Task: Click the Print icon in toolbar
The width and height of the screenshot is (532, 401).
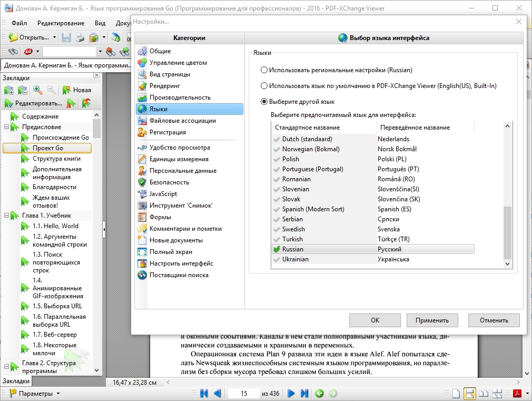Action: tap(80, 37)
